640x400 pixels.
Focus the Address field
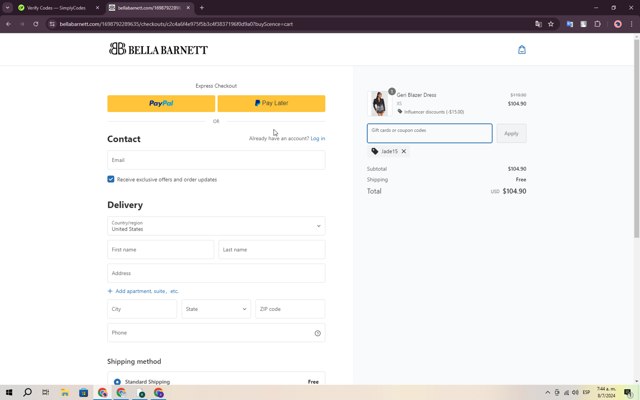pyautogui.click(x=216, y=273)
